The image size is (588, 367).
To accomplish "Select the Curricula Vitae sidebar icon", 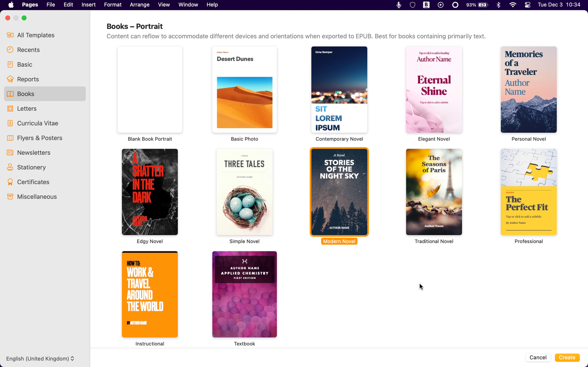I will (x=10, y=123).
